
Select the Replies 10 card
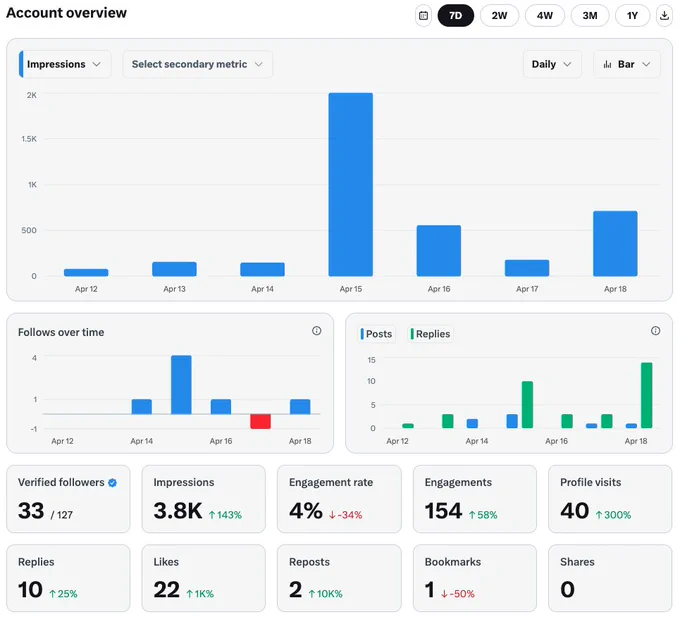[68, 578]
